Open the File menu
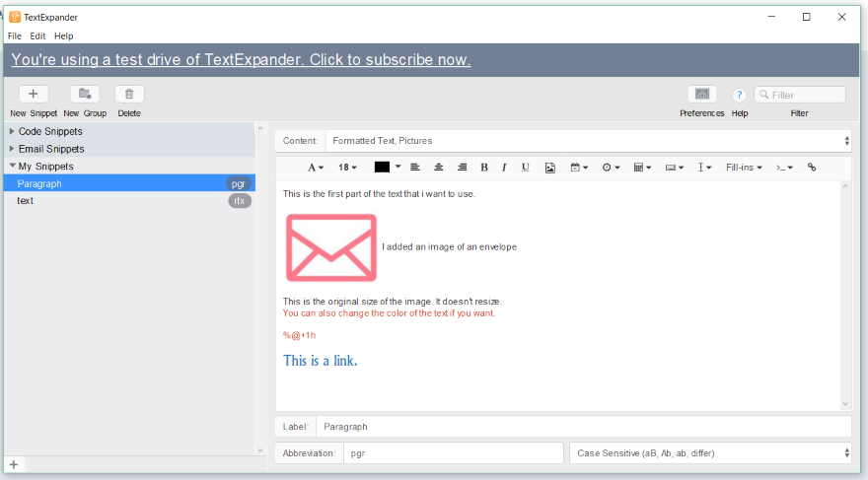 point(15,35)
